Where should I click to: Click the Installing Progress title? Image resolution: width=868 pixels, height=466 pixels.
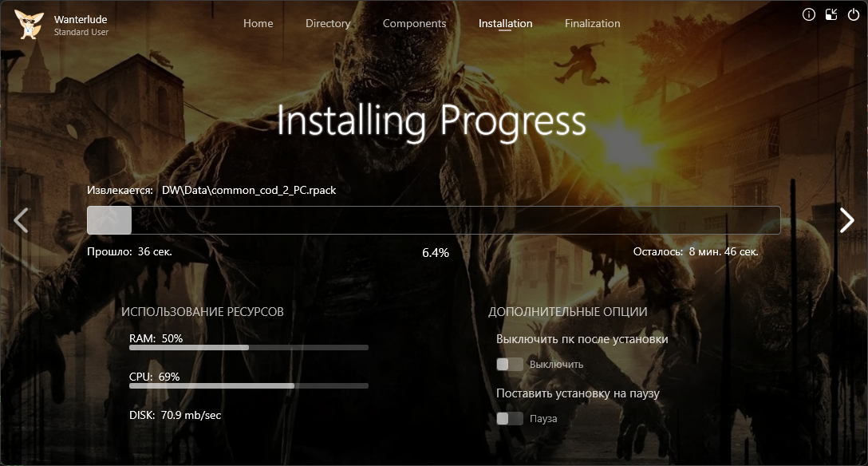pyautogui.click(x=431, y=120)
